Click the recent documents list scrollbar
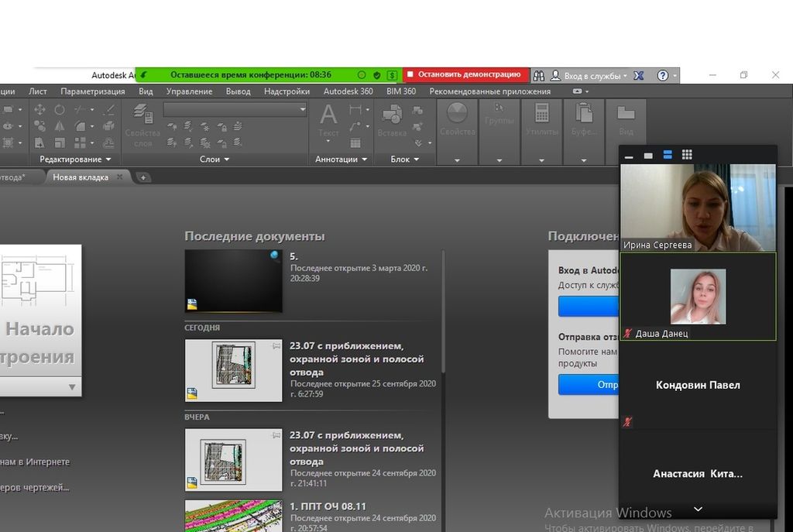793x532 pixels. coord(444,311)
